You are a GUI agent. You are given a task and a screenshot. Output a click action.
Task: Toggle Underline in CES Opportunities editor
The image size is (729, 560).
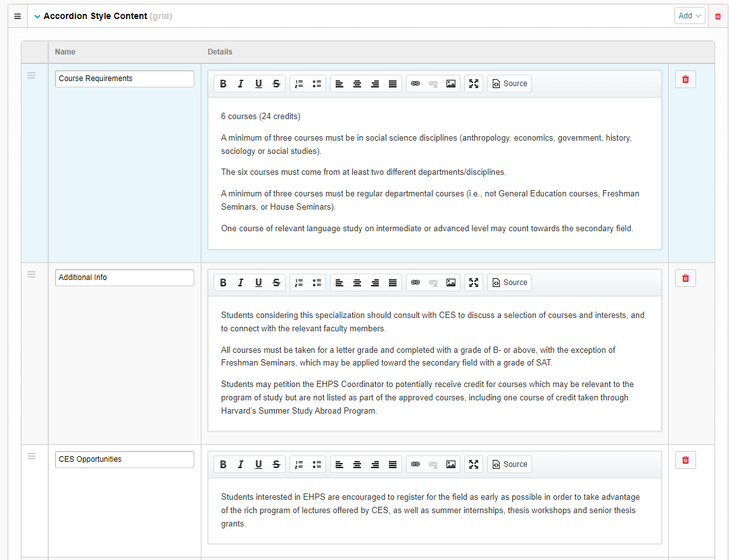[258, 464]
